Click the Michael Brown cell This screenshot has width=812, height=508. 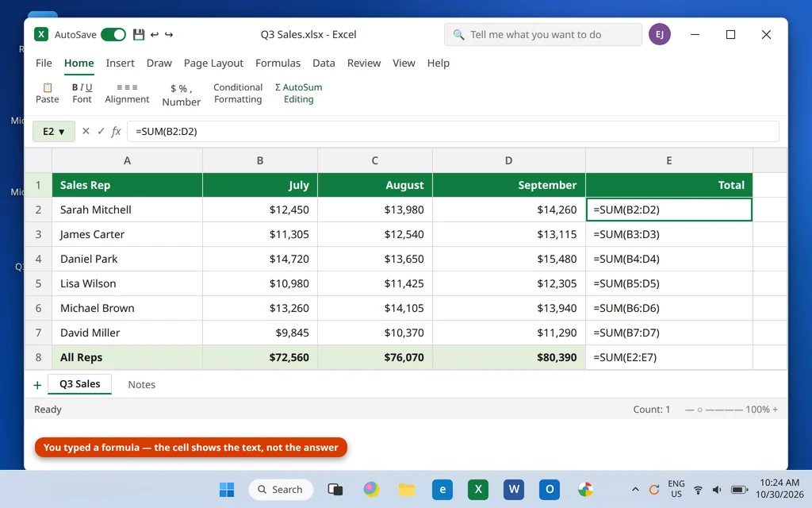pyautogui.click(x=127, y=308)
